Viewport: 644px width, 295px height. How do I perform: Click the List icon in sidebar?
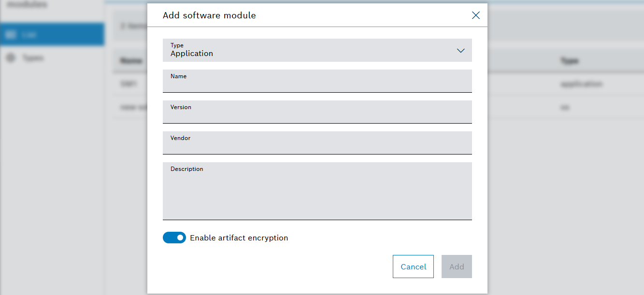[x=11, y=34]
